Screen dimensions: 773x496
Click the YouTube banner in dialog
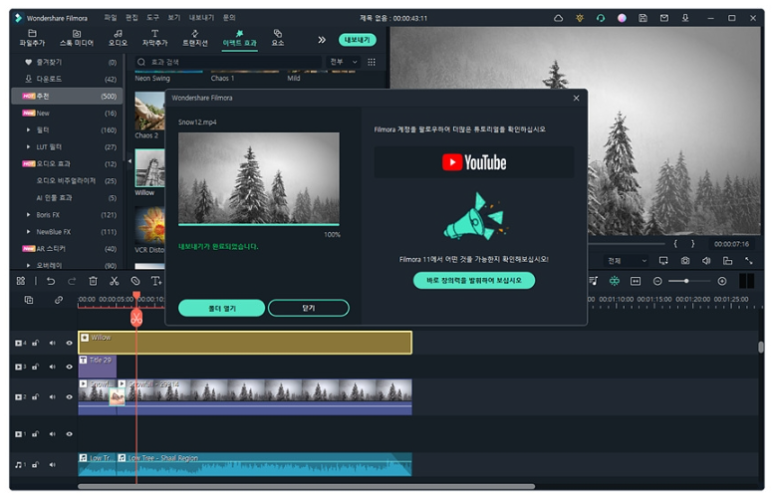pos(474,162)
